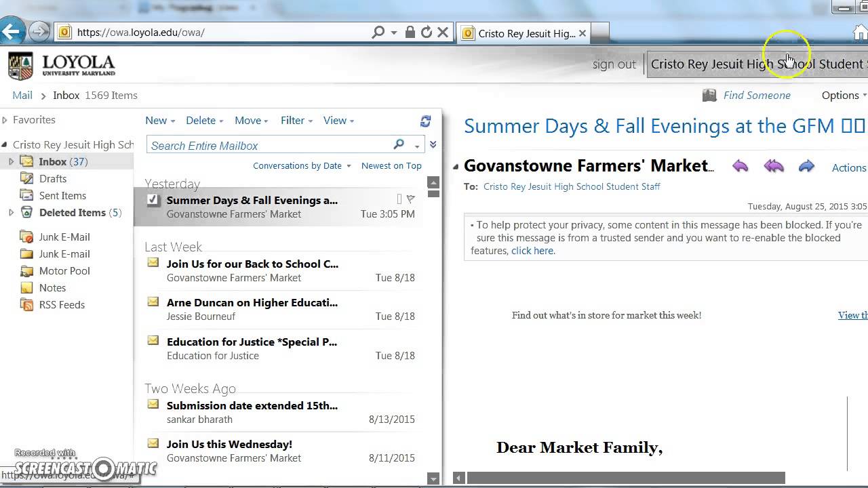Click the browser Back arrow button

pos(12,31)
